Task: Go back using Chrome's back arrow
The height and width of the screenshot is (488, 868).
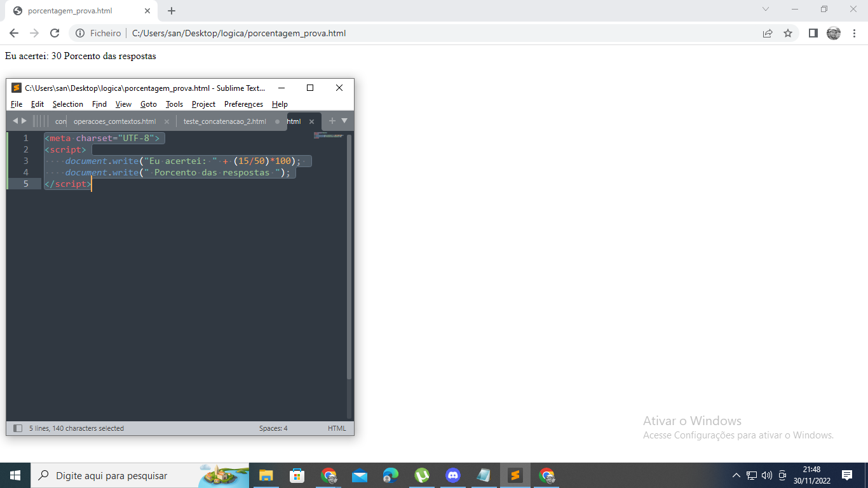Action: (14, 33)
